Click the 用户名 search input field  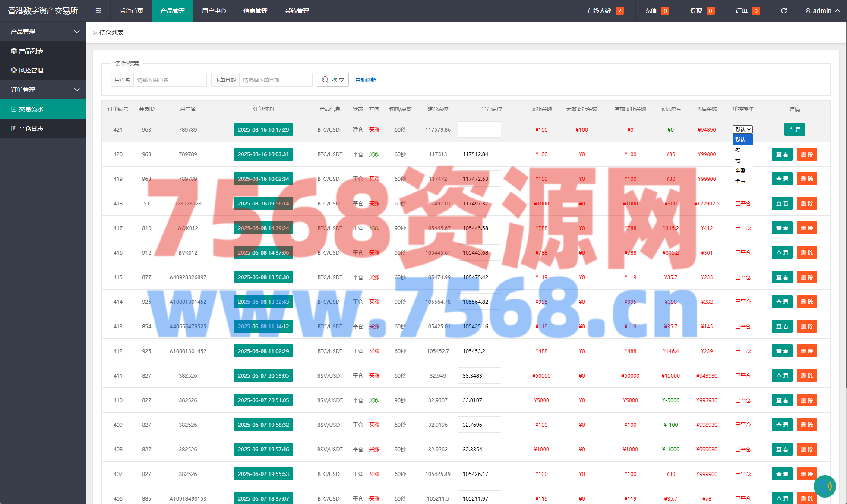click(170, 80)
